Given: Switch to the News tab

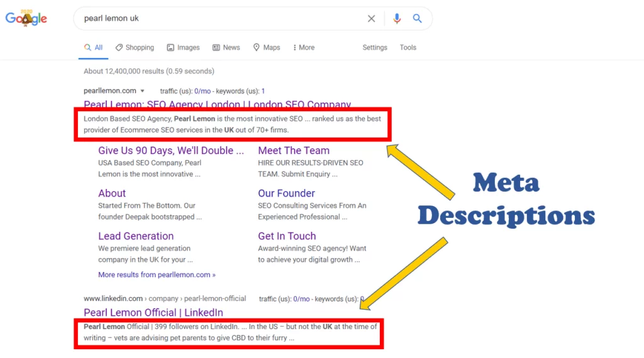Looking at the screenshot, I should pyautogui.click(x=226, y=48).
